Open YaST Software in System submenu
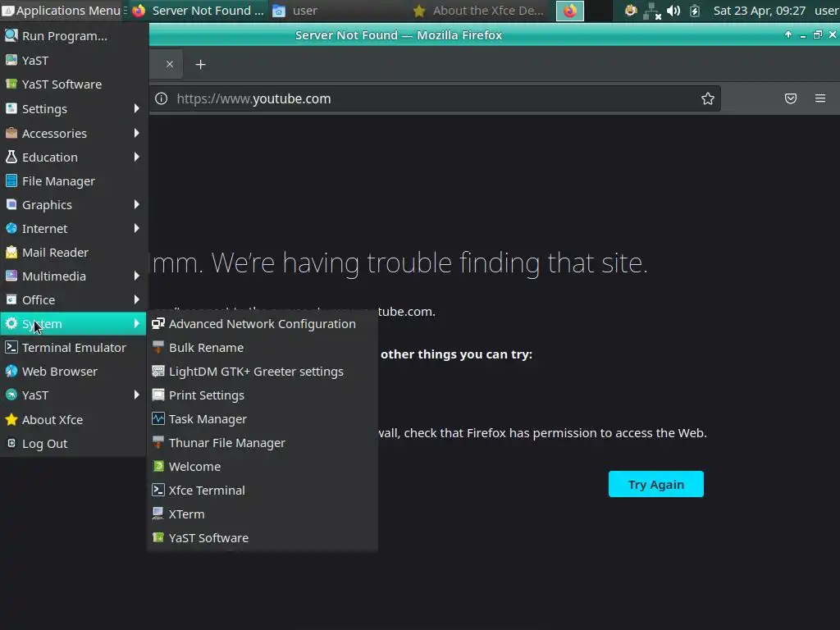This screenshot has height=630, width=840. click(262, 538)
